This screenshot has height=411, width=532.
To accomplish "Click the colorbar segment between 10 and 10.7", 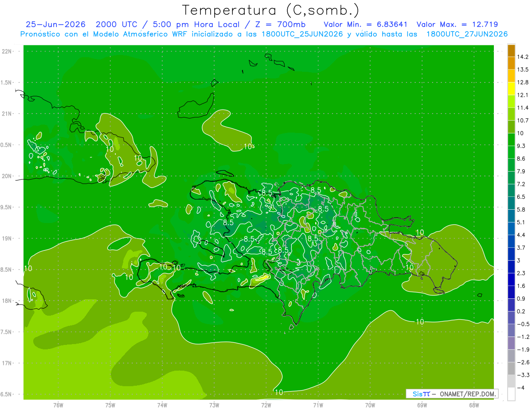I will 511,127.
